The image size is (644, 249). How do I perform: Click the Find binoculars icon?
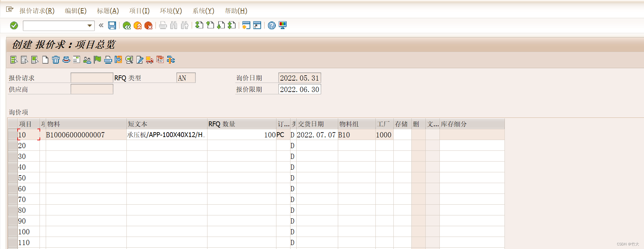[174, 25]
